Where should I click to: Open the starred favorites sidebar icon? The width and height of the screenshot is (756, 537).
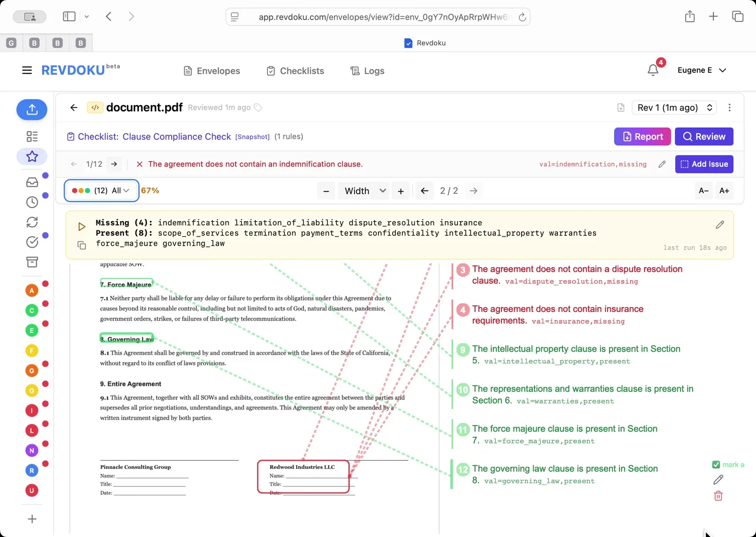coord(32,156)
